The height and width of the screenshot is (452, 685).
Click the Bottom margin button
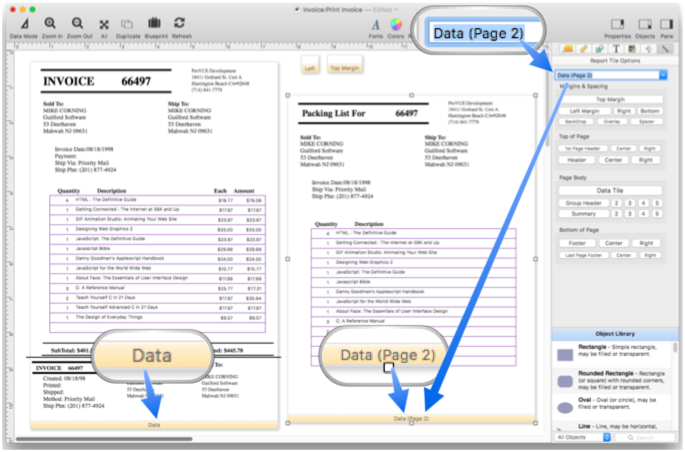pyautogui.click(x=650, y=111)
